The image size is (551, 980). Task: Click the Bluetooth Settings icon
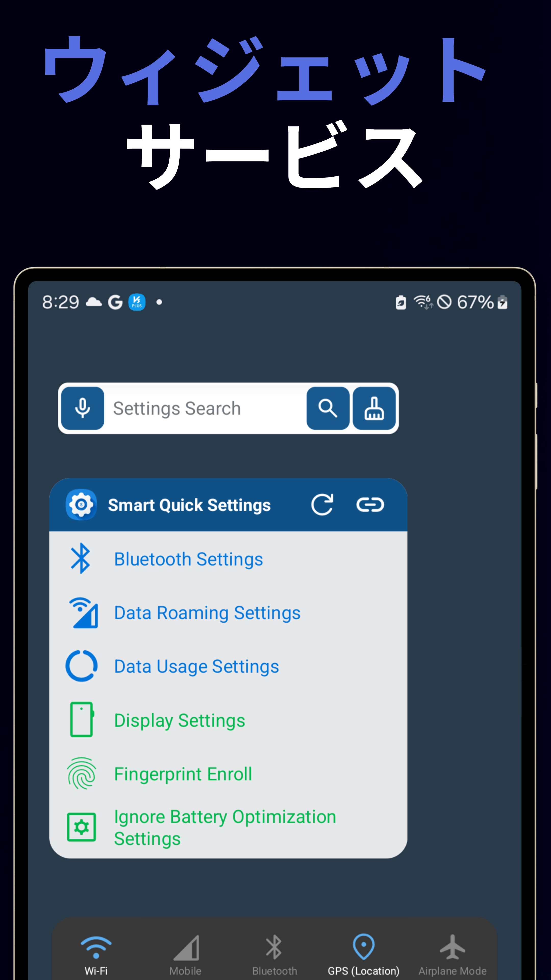click(81, 558)
